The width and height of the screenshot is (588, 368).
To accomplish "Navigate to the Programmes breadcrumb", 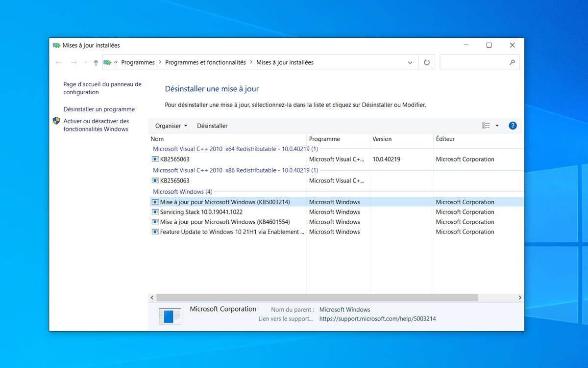I will (138, 62).
